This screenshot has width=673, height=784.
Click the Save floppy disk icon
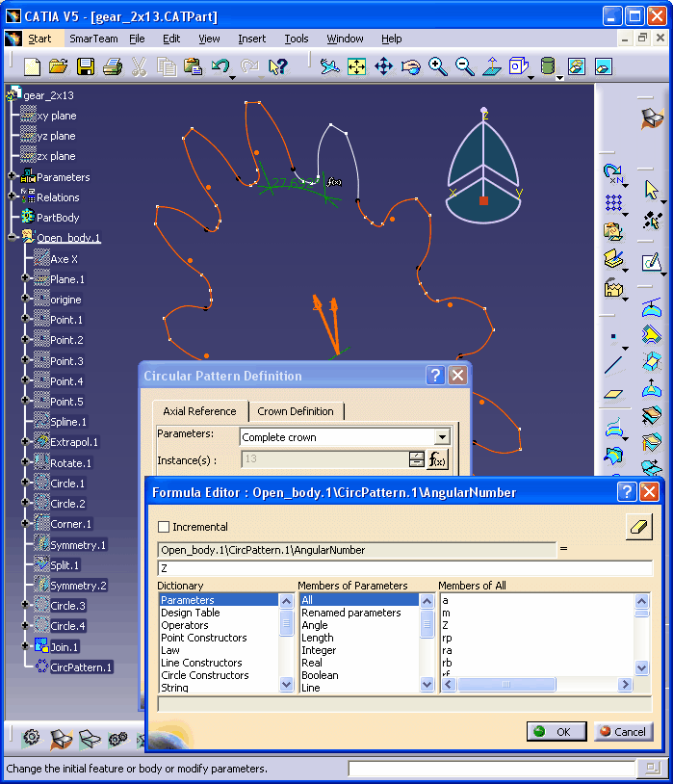[86, 66]
